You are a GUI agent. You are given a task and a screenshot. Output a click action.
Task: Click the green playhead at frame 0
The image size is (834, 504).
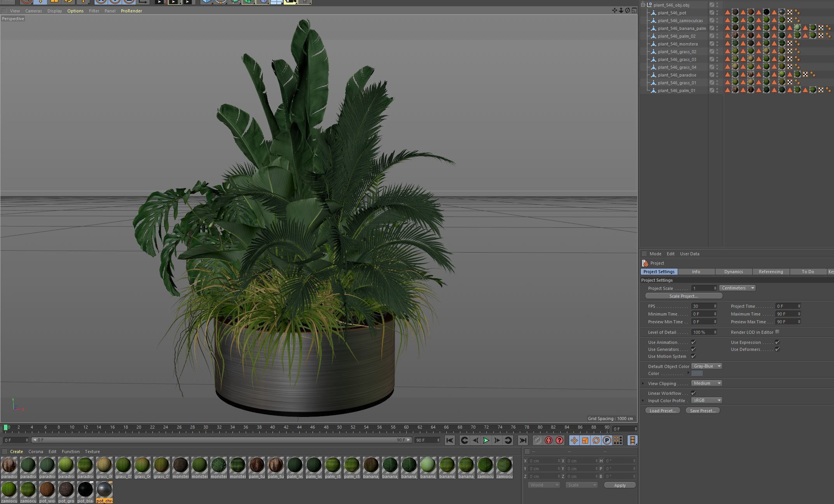pyautogui.click(x=5, y=427)
